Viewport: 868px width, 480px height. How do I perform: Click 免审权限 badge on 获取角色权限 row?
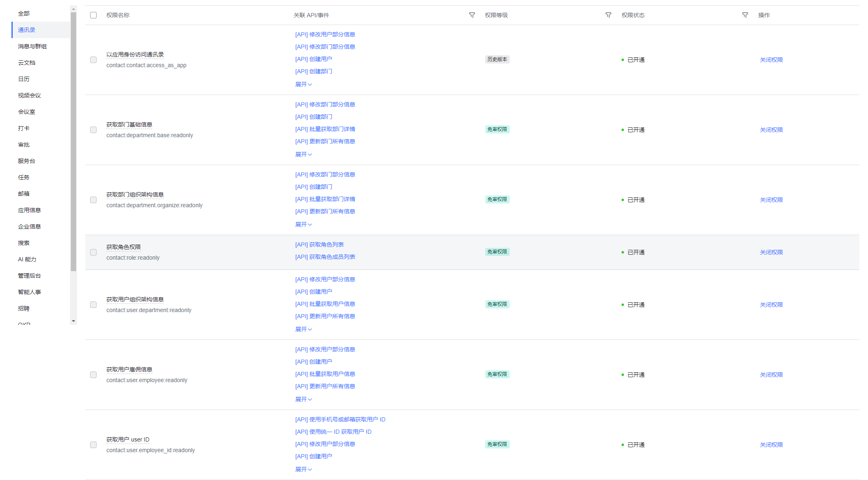497,252
